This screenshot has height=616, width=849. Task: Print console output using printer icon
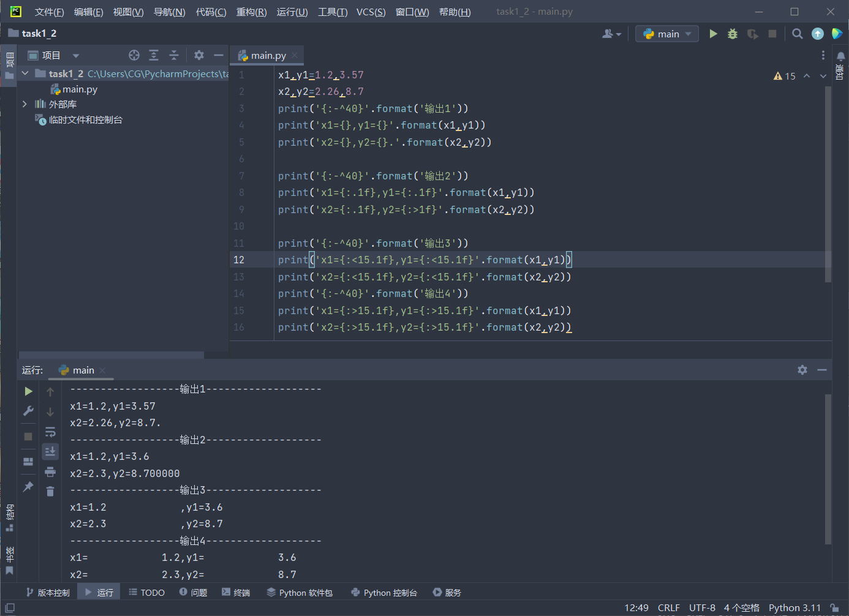click(x=50, y=471)
